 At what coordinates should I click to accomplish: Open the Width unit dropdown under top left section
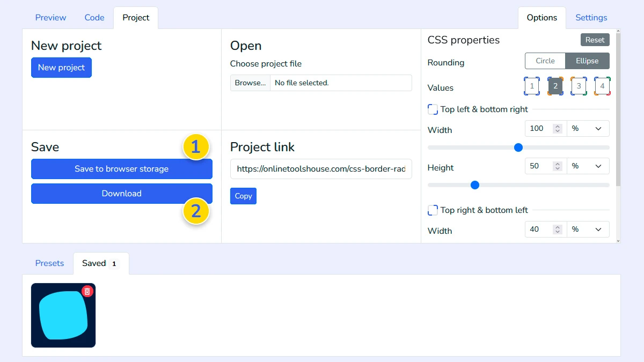pyautogui.click(x=588, y=128)
